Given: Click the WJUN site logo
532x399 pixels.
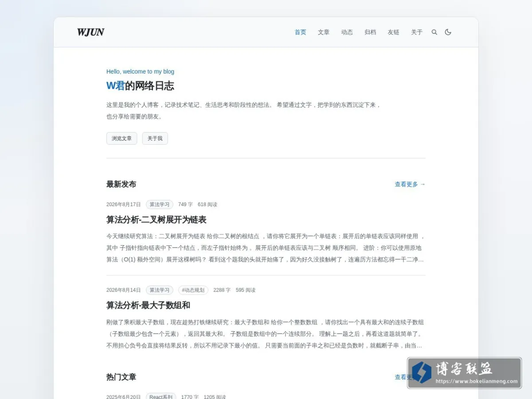Looking at the screenshot, I should (x=90, y=32).
